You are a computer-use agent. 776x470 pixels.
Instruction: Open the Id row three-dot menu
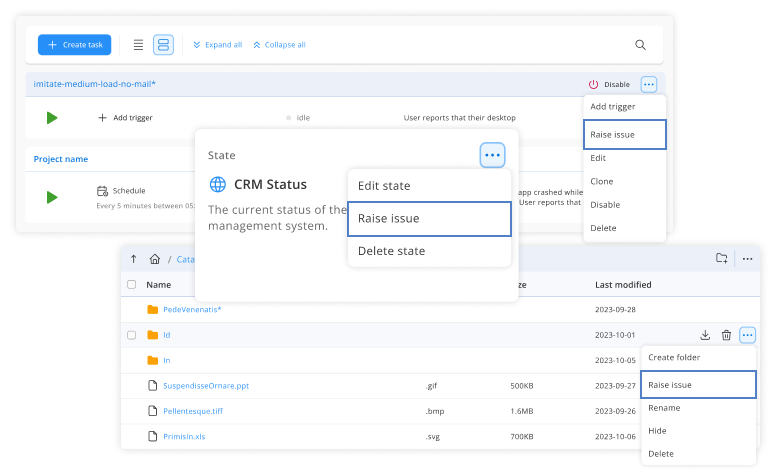747,335
